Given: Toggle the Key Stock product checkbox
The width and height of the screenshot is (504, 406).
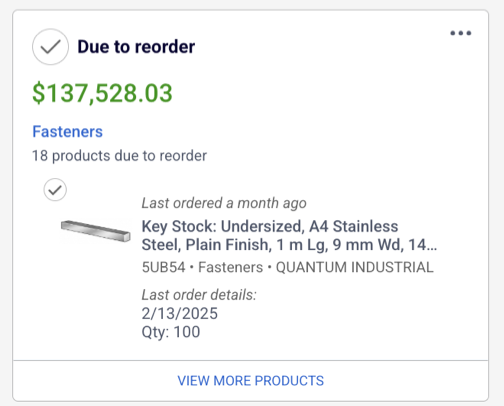Looking at the screenshot, I should pyautogui.click(x=55, y=190).
